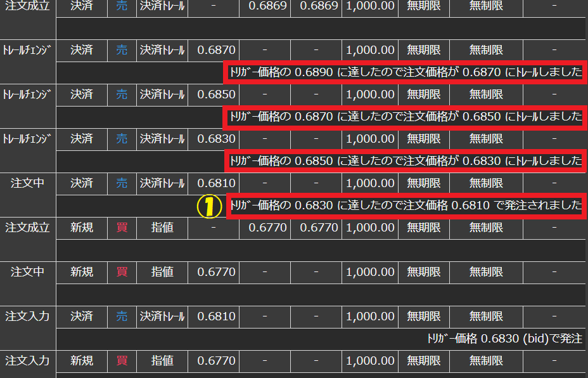Click 1,000.00 in the 注文中 指値 row
The width and height of the screenshot is (588, 378).
pos(370,272)
